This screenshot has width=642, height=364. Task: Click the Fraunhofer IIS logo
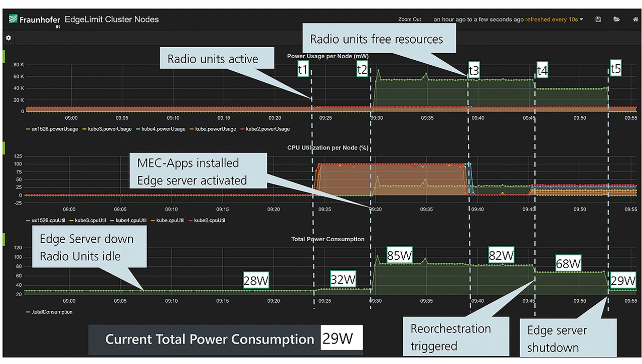pos(34,21)
